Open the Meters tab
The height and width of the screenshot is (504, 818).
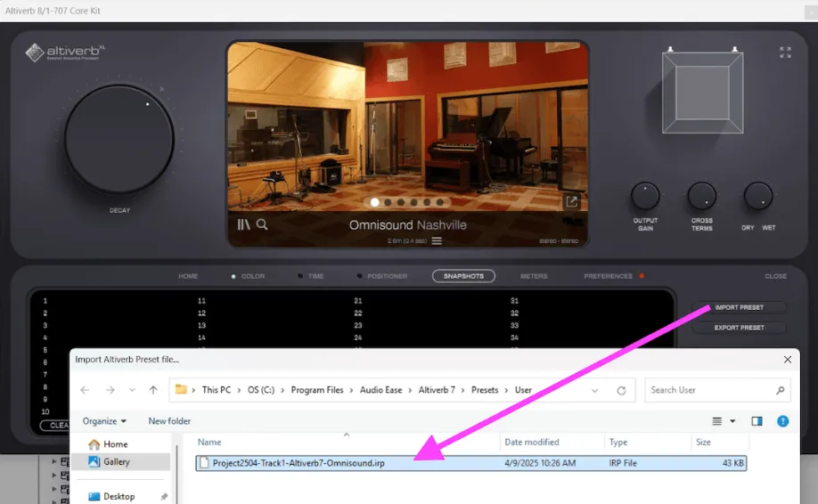534,276
